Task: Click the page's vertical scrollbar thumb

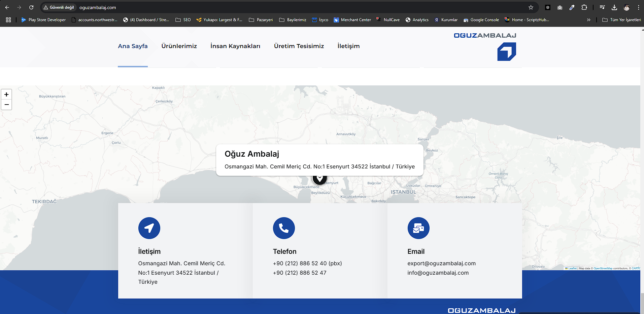Action: (x=642, y=303)
